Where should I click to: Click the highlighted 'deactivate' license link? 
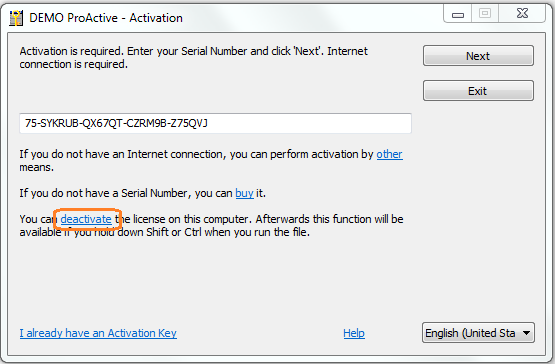(x=86, y=219)
